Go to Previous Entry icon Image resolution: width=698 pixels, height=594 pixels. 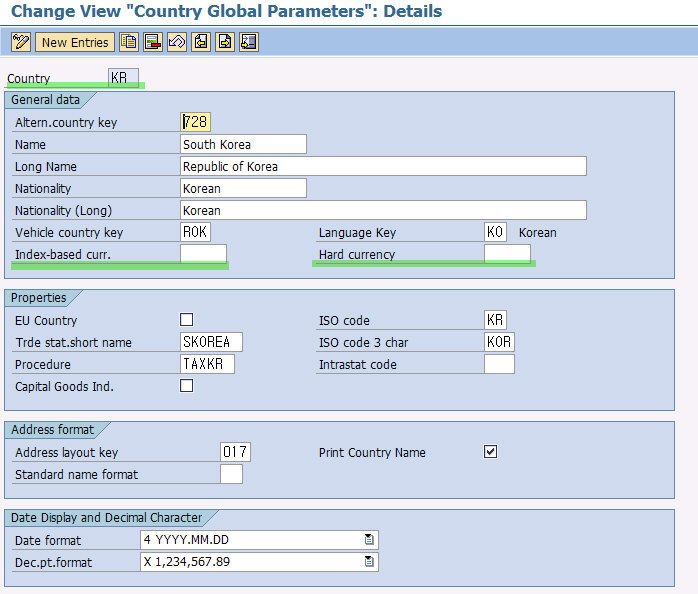[x=201, y=42]
